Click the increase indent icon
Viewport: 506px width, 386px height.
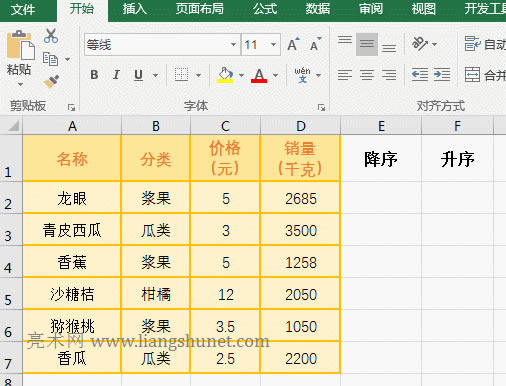tap(442, 75)
